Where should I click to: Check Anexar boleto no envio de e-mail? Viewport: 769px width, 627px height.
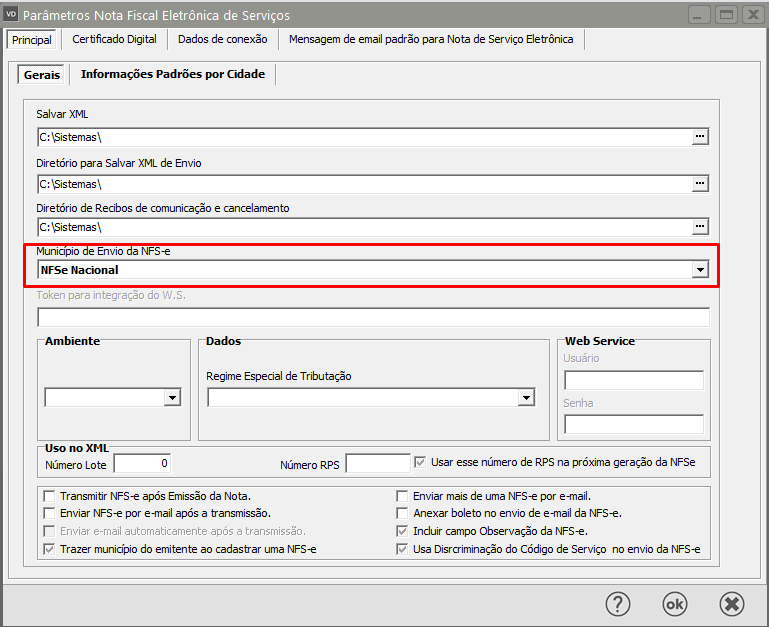point(403,513)
